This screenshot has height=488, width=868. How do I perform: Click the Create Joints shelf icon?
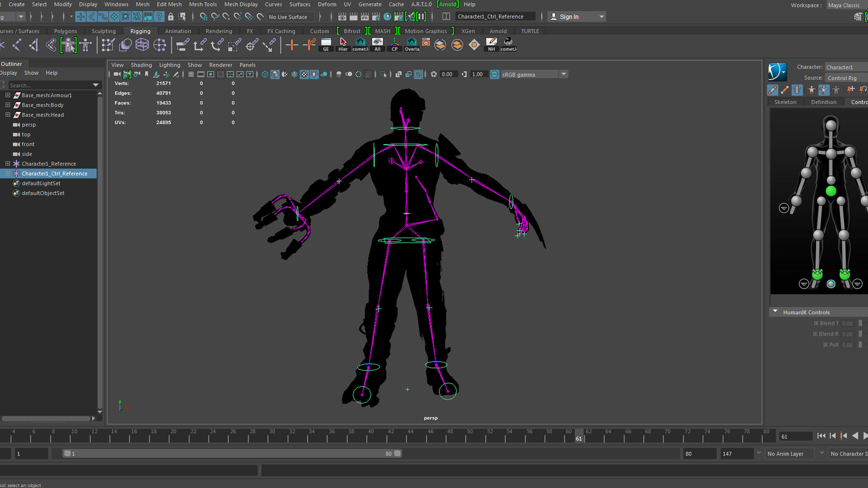point(17,45)
